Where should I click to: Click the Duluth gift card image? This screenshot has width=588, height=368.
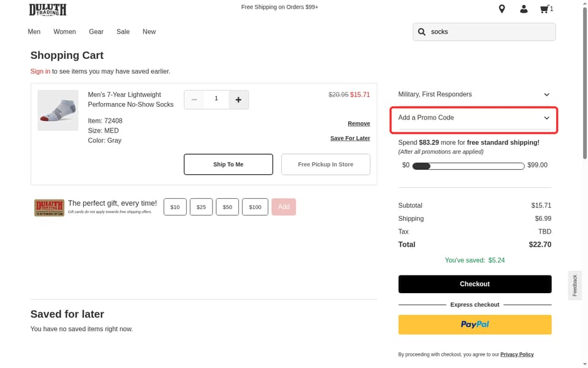pos(49,208)
